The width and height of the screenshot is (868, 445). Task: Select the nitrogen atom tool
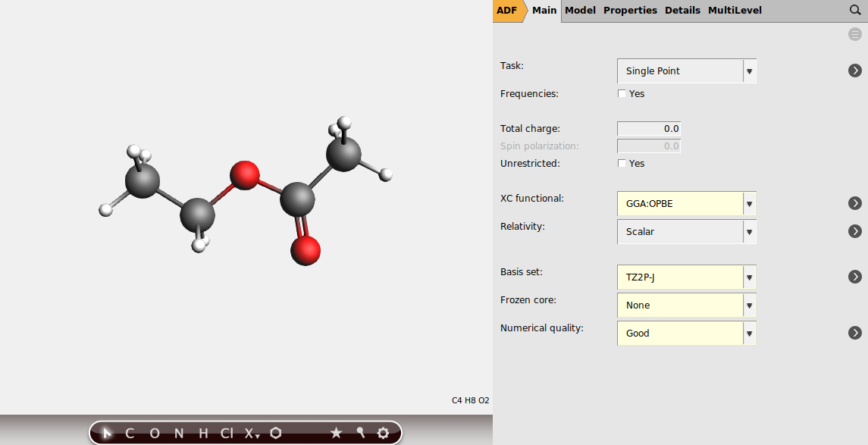click(x=179, y=433)
